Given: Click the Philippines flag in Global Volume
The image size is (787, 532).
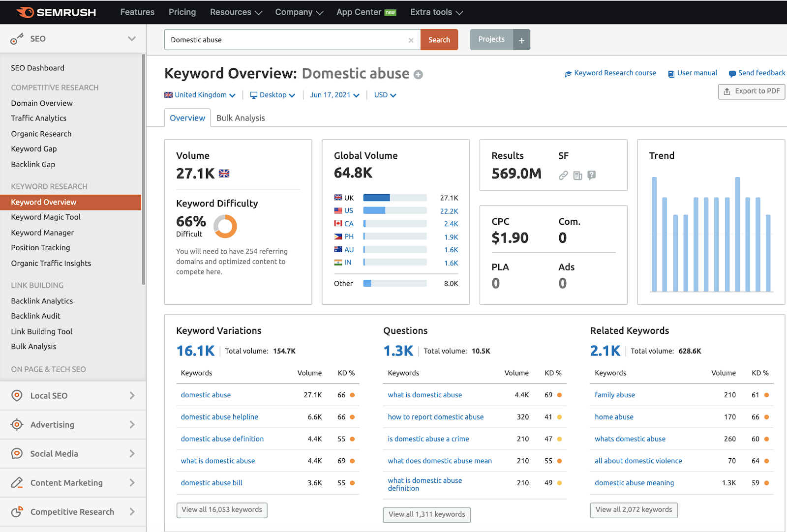Looking at the screenshot, I should (x=338, y=237).
